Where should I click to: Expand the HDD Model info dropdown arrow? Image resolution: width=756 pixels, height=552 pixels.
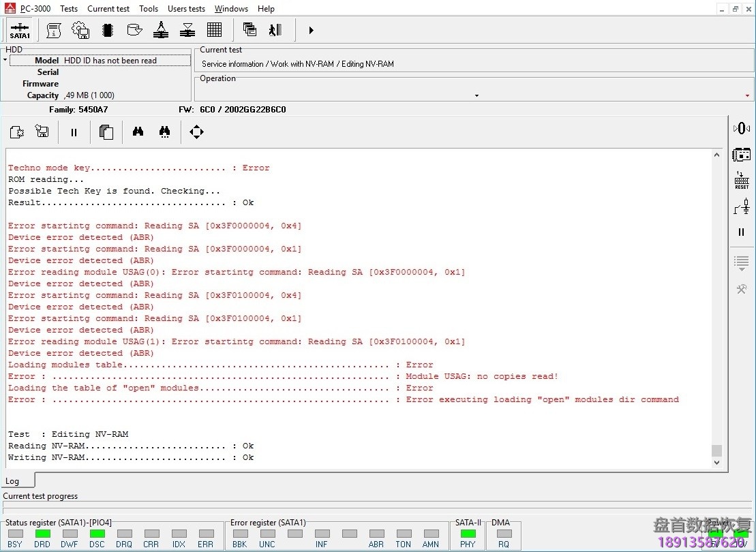click(5, 61)
